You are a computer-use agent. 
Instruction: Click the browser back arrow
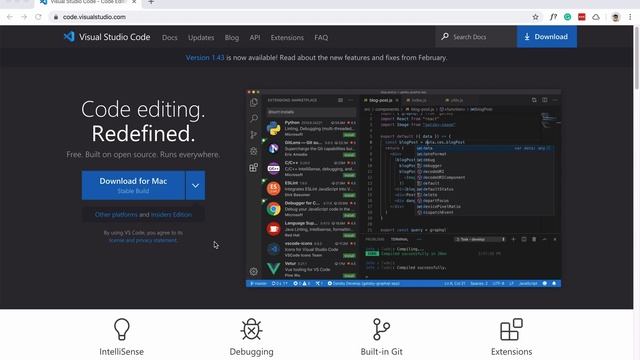[10, 17]
